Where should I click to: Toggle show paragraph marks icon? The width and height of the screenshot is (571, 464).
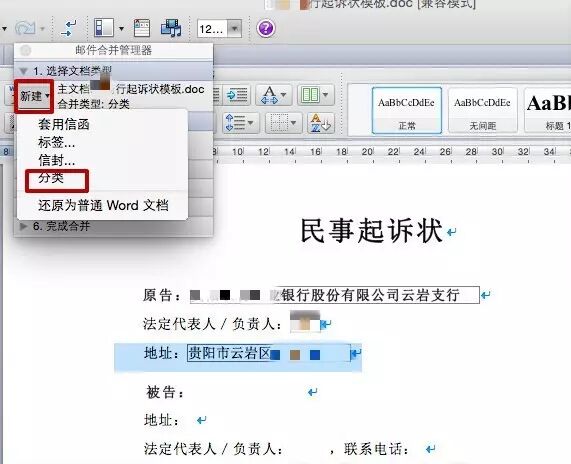click(68, 28)
